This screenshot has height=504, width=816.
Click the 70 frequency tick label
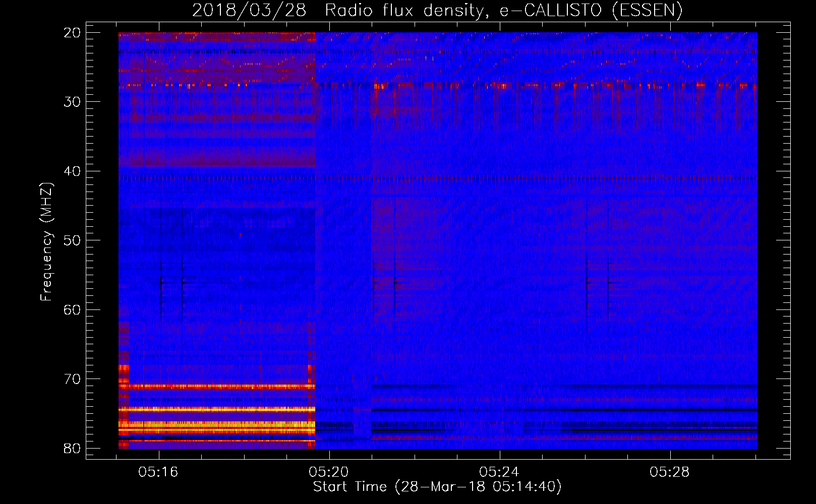point(72,379)
